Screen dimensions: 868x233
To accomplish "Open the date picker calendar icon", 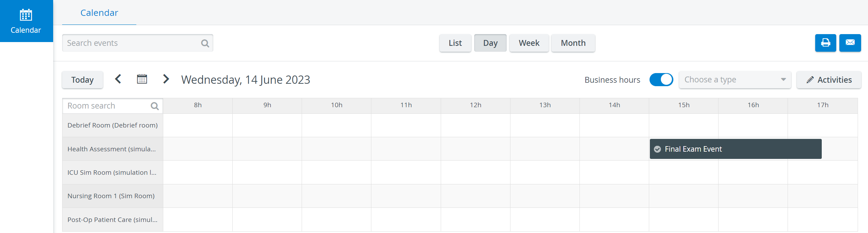I will tap(142, 79).
